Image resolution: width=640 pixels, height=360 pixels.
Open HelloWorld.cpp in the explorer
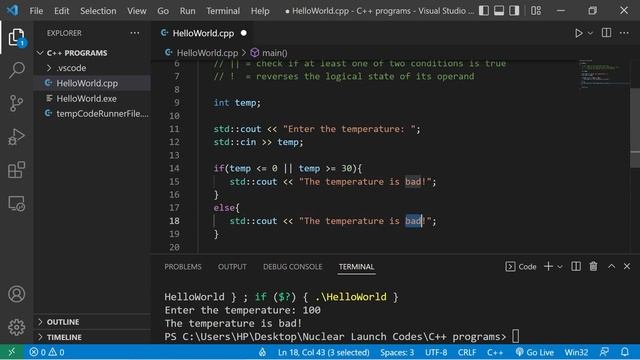[87, 83]
